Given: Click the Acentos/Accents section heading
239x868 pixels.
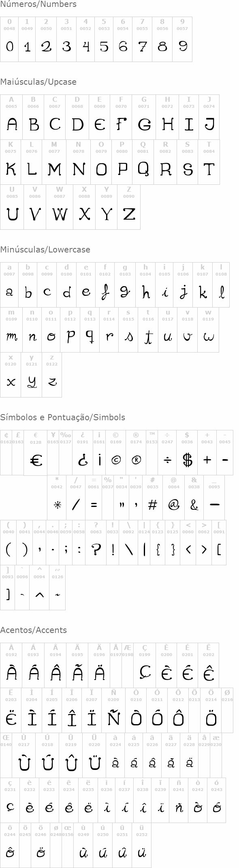Looking at the screenshot, I should [34, 630].
